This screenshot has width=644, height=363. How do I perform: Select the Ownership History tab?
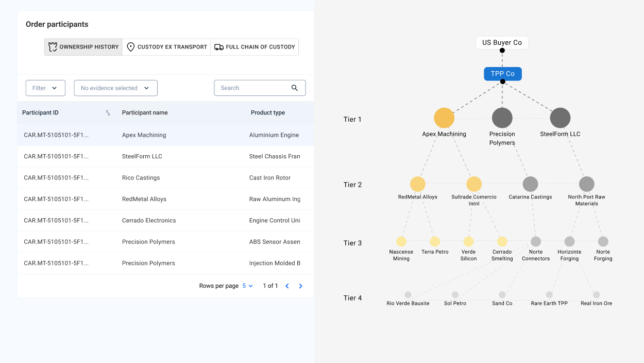click(x=83, y=47)
